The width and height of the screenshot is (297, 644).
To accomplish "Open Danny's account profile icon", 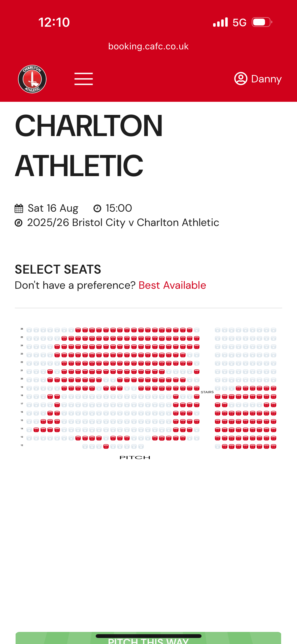I will point(241,79).
